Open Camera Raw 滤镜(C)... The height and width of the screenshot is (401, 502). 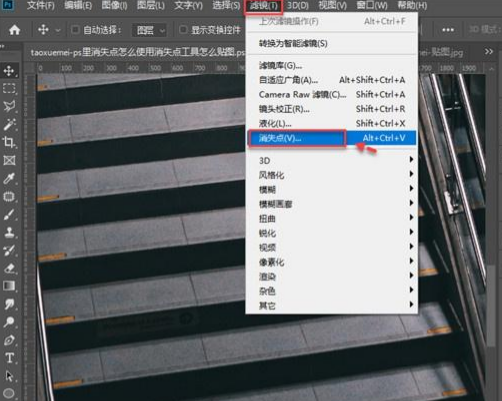coord(332,95)
